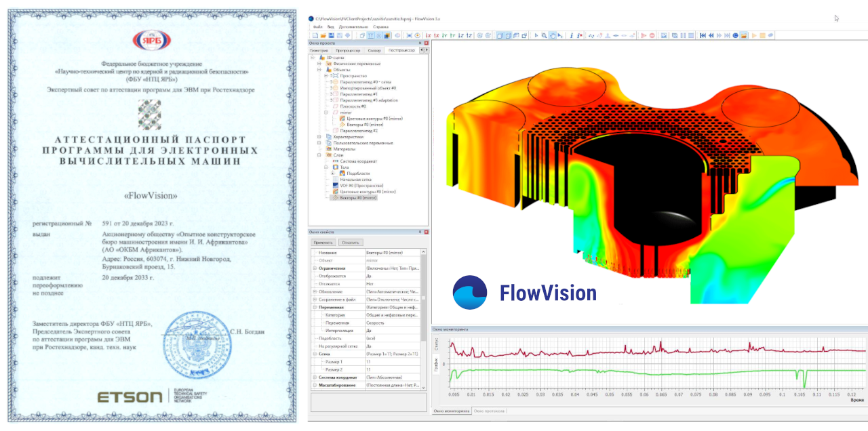
Task: Click the yellow play icon at toolbar end
Action: pos(754,35)
